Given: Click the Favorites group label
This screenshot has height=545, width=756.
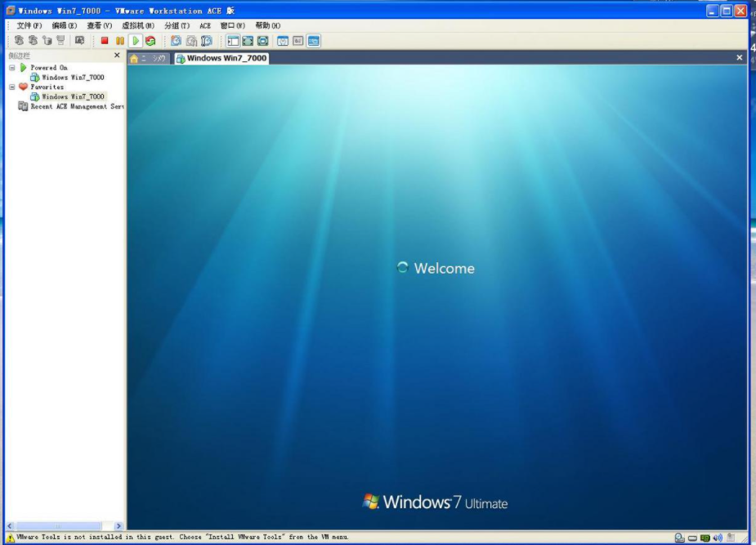Looking at the screenshot, I should pos(47,87).
